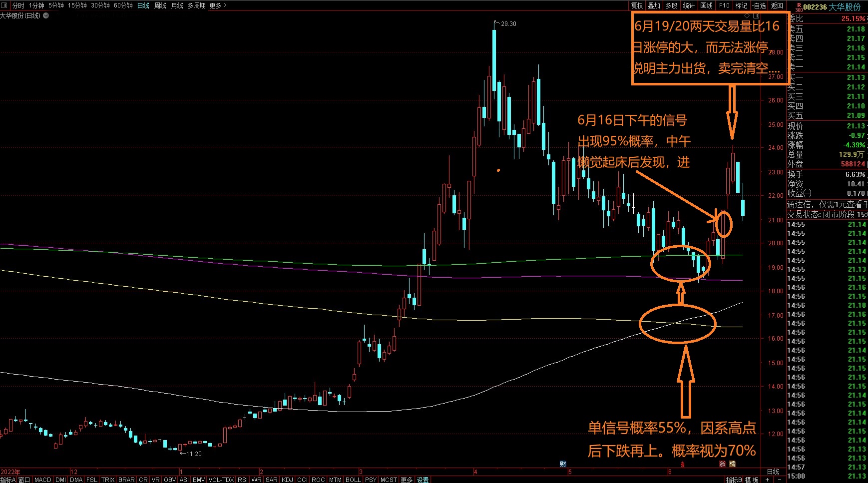Switch to the 分时 intraday chart
Image resolution: width=868 pixels, height=483 pixels.
click(18, 5)
